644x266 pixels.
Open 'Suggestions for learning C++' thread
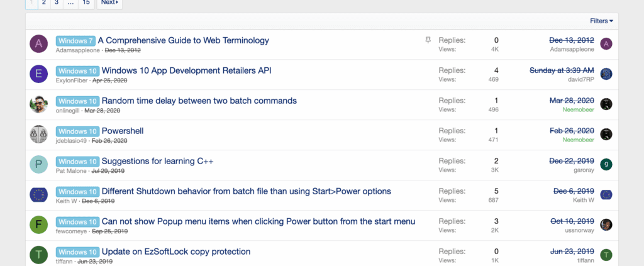pos(157,161)
